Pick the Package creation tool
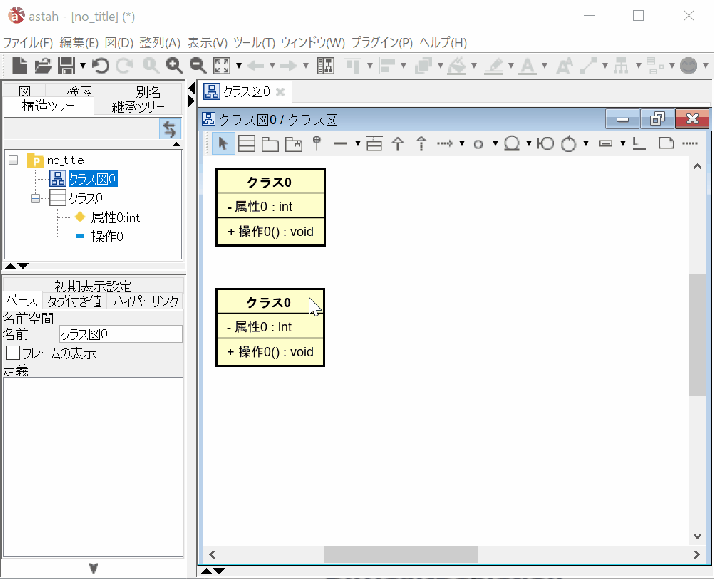 [x=270, y=144]
